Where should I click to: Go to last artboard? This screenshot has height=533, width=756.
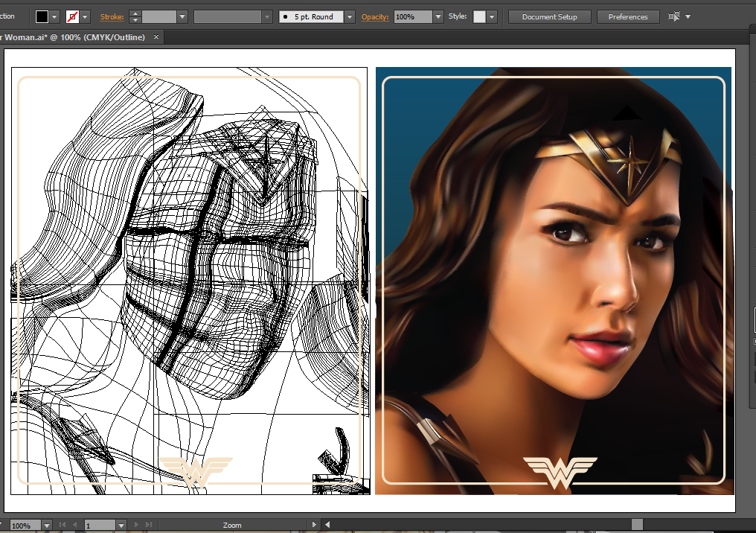tap(149, 525)
